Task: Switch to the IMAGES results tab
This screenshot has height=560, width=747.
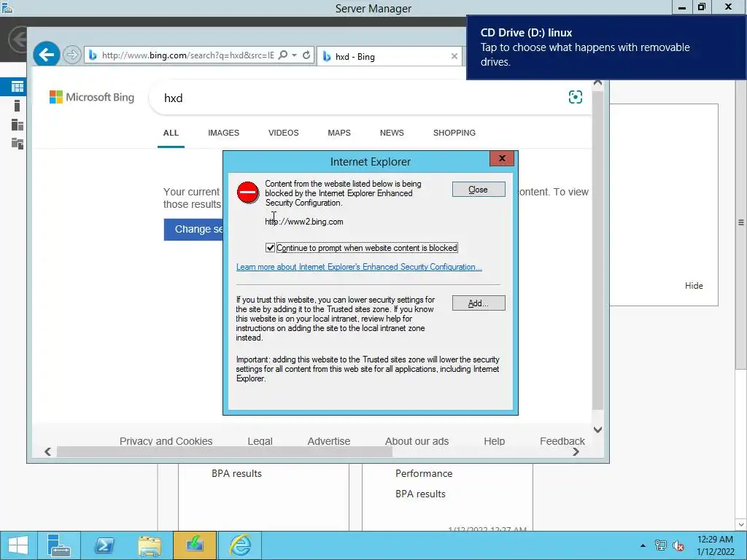Action: click(x=223, y=133)
